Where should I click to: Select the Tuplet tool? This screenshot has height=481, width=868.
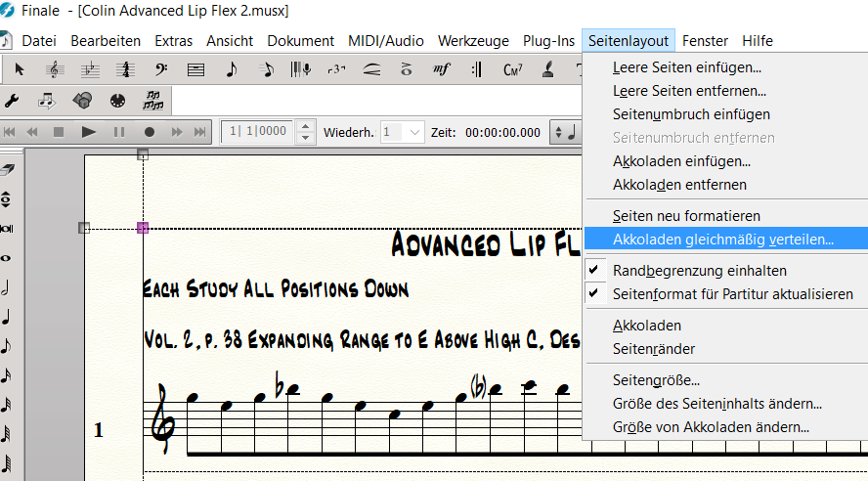click(x=336, y=69)
